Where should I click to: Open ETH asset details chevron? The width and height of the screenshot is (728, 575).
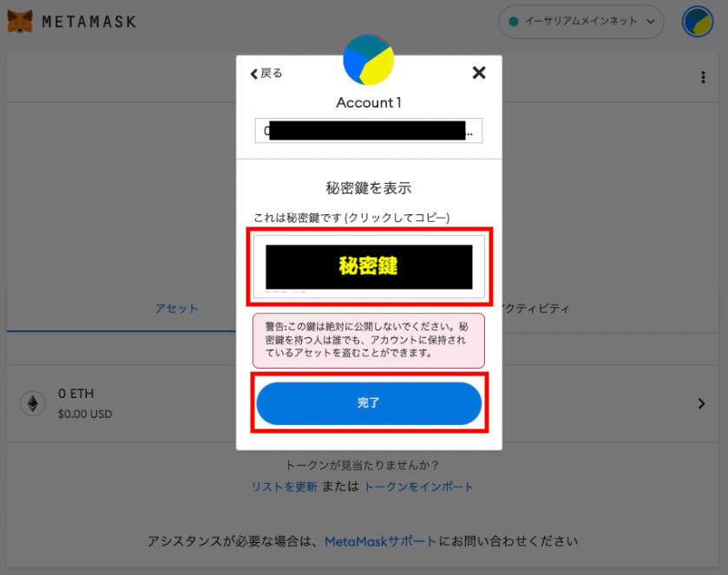click(x=701, y=403)
